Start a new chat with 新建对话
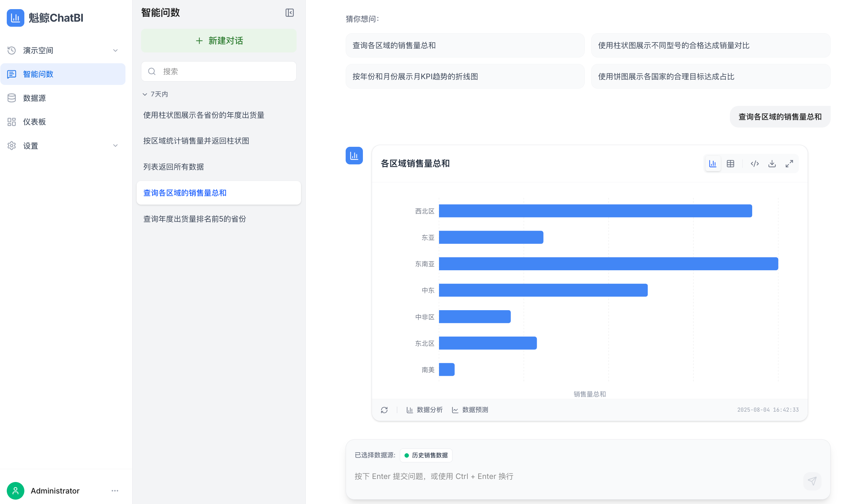855x504 pixels. pos(219,41)
